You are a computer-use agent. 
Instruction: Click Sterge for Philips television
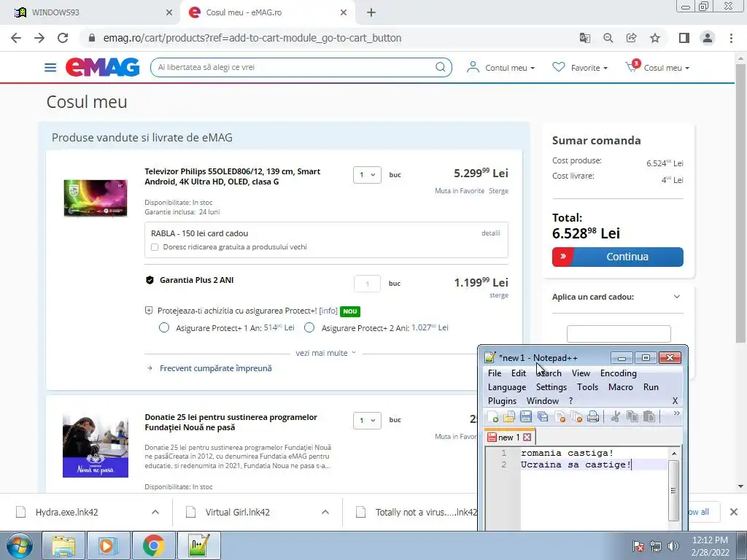point(498,191)
